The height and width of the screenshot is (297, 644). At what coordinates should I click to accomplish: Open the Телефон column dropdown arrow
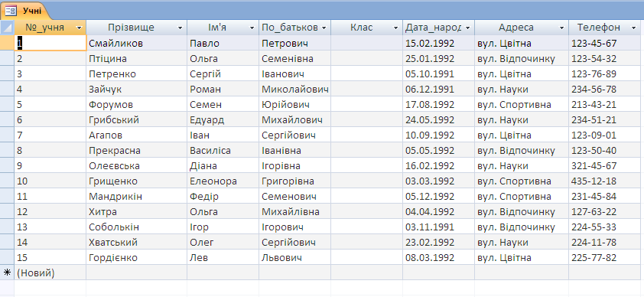pos(633,28)
